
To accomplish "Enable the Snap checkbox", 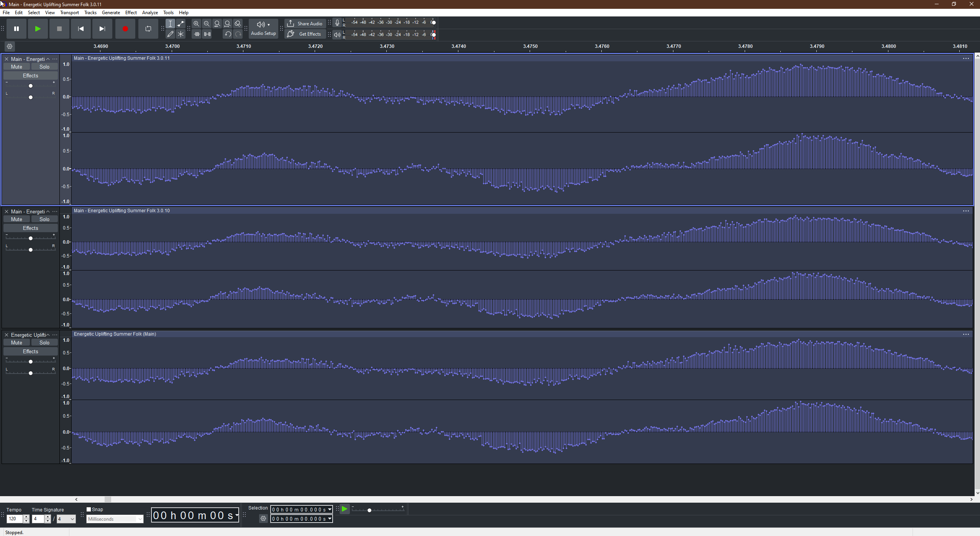I will [89, 509].
